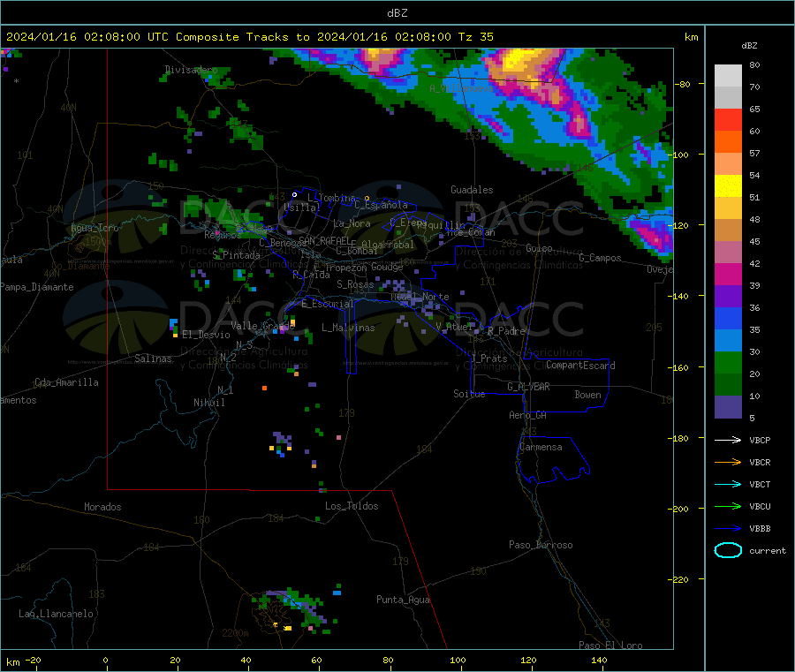The height and width of the screenshot is (672, 795).
Task: Click the Lag.Llancanelo label
Action: 57,614
